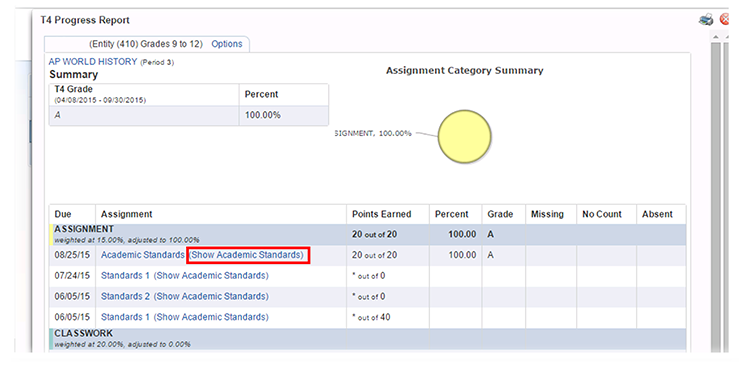Open Standards 1 assignment due 06/05/15
Viewport: 750px width, 367px height.
pyautogui.click(x=125, y=317)
